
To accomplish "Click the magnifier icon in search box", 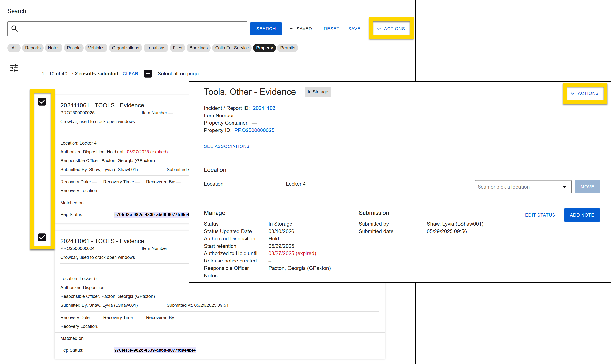I will (x=15, y=29).
